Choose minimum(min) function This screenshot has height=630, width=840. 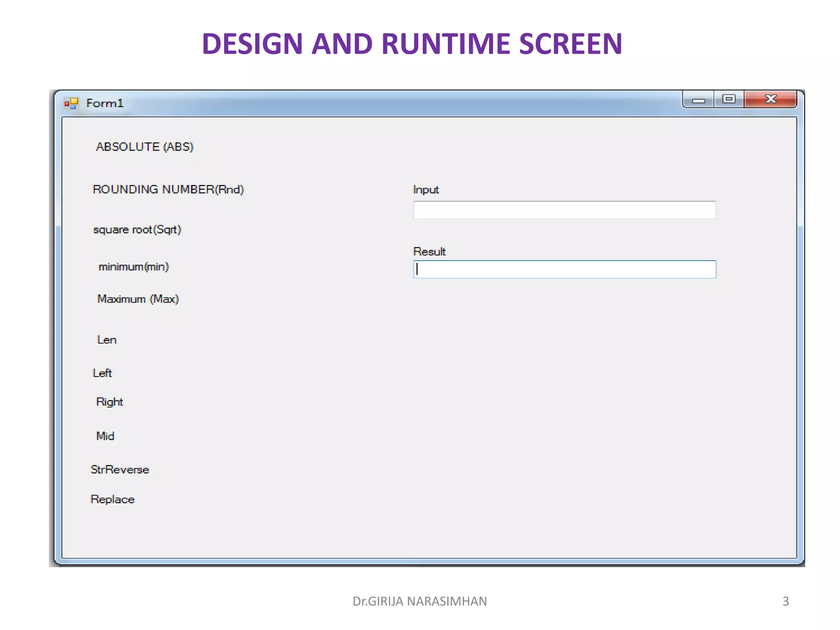(x=134, y=267)
